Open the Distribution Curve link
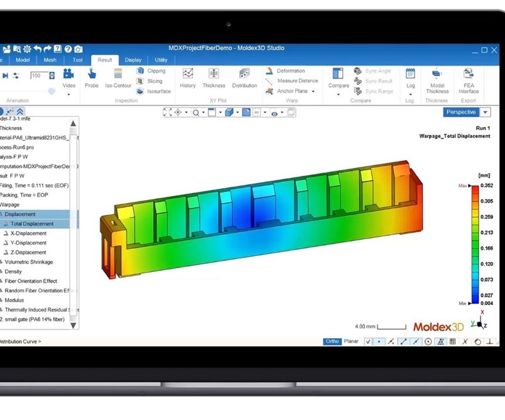Screen dimensions: 505x420 pyautogui.click(x=20, y=341)
